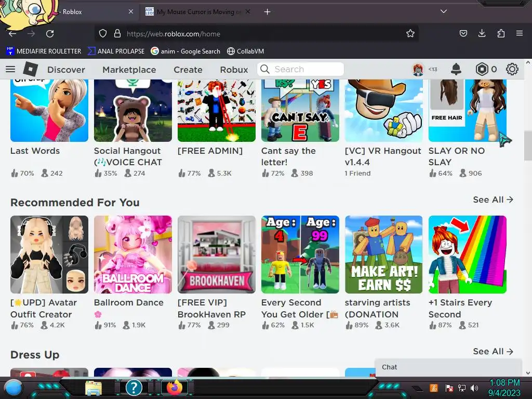
Task: Open the Robux menu item
Action: click(x=234, y=70)
